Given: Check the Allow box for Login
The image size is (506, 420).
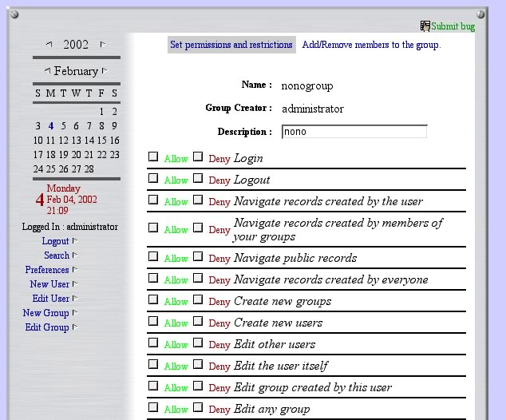Looking at the screenshot, I should pos(153,157).
